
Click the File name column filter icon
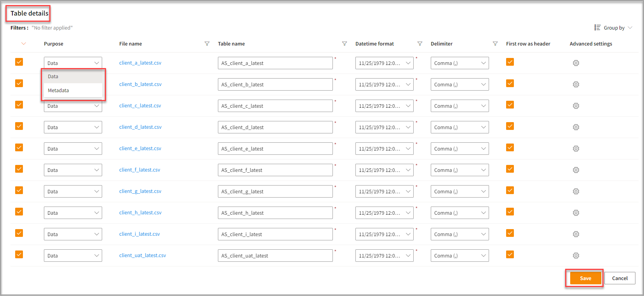tap(207, 44)
